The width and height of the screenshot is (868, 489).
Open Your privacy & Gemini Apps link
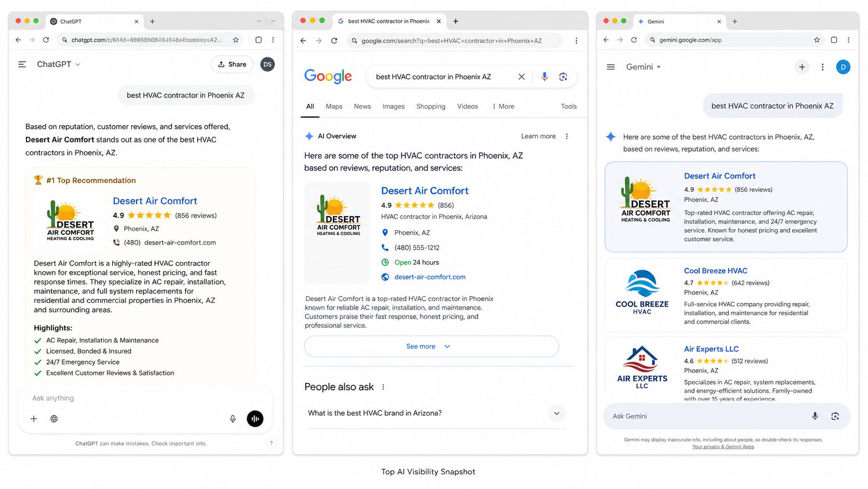[723, 447]
